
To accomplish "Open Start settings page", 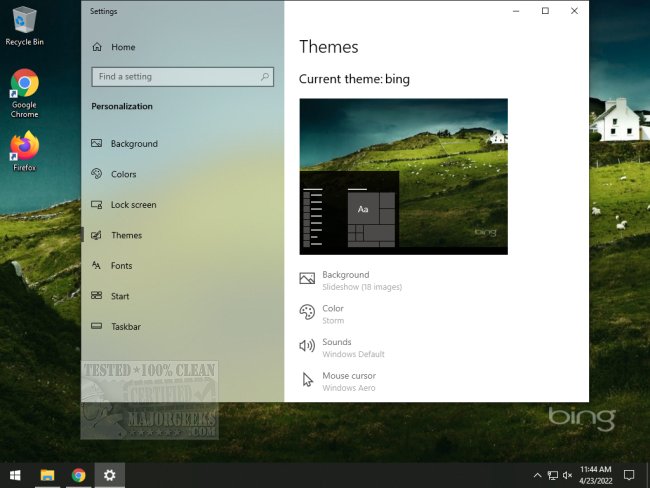I will tap(182, 296).
